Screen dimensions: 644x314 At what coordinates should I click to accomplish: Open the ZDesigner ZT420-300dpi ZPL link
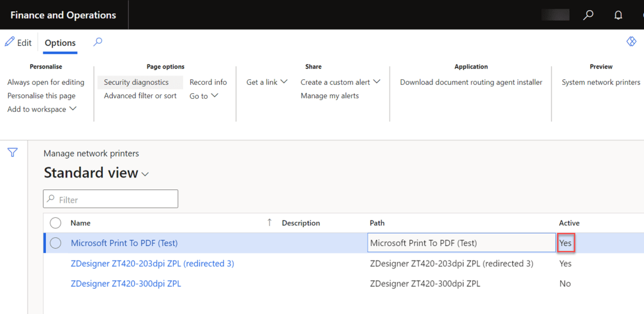(x=126, y=283)
